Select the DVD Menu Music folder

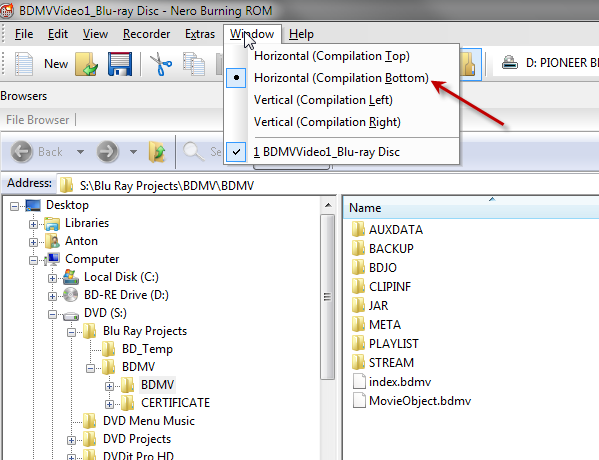click(x=149, y=421)
